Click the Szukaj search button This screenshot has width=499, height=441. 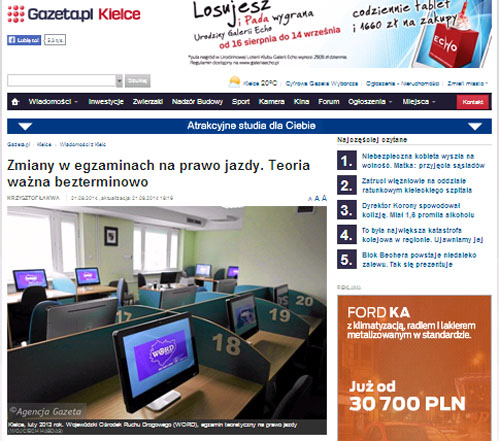coord(138,81)
